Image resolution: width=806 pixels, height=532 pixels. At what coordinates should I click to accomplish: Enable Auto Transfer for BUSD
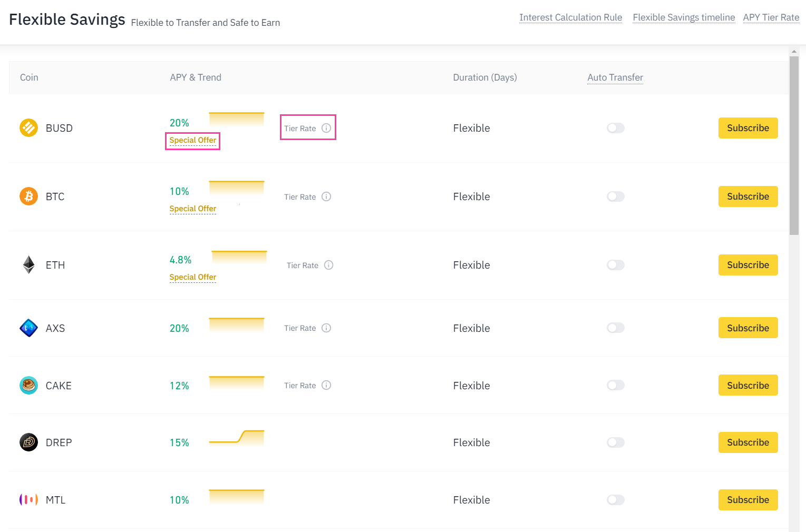point(615,128)
